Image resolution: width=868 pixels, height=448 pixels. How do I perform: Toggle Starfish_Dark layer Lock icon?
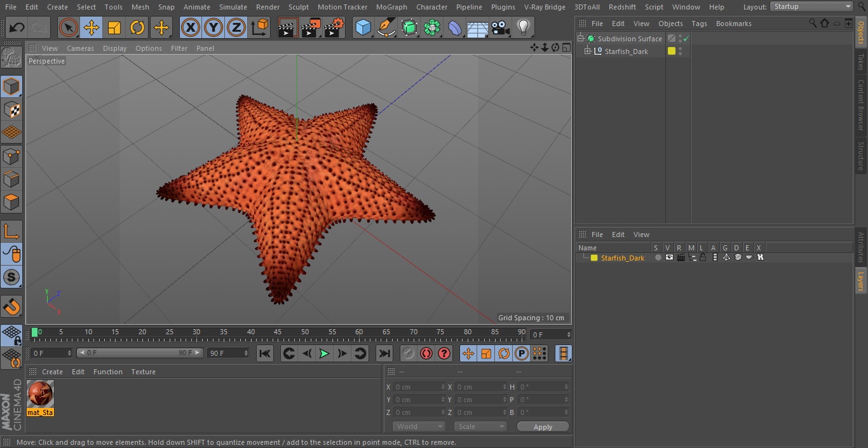[x=703, y=257]
